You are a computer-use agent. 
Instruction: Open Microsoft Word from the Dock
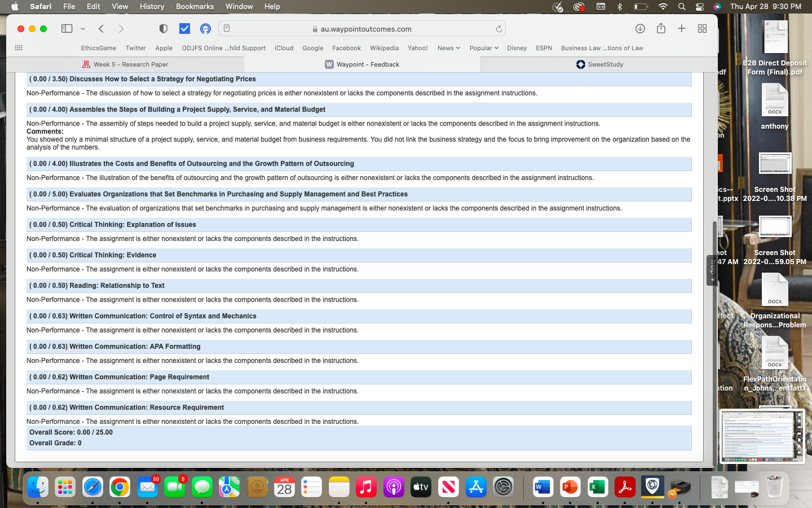coord(542,487)
